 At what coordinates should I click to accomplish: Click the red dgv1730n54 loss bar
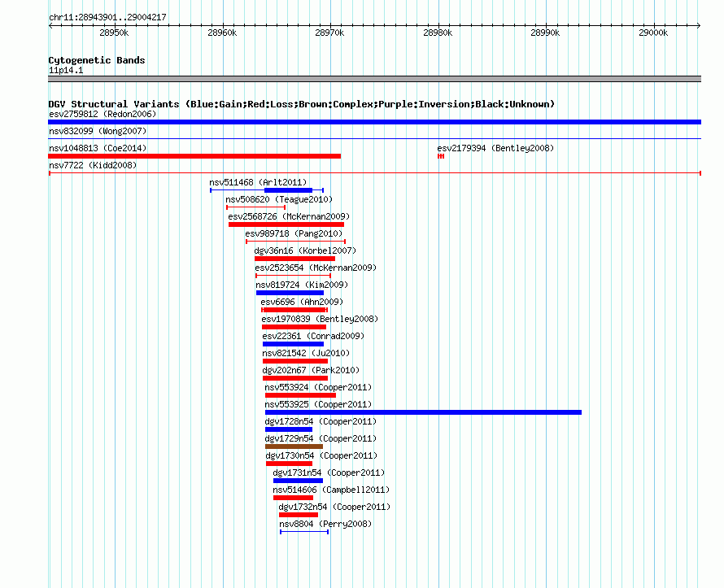pos(289,464)
